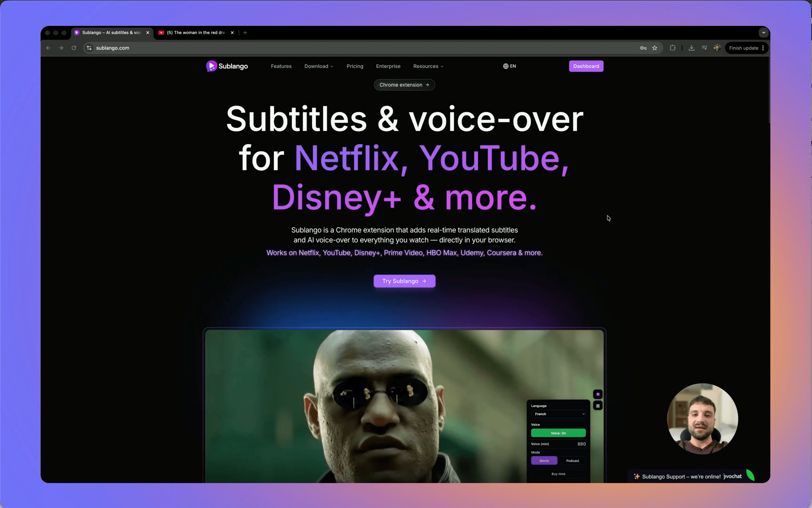
Task: Click the Try Sublango button
Action: (404, 281)
